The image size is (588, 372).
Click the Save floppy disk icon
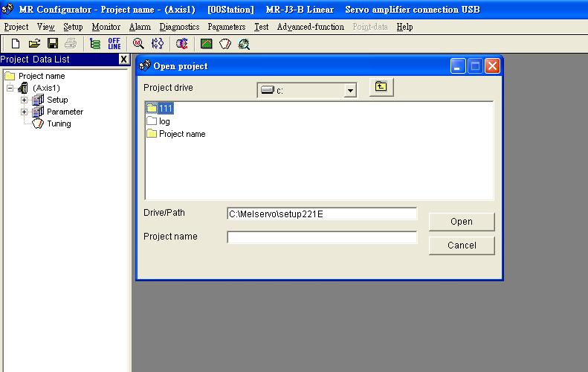pos(53,44)
